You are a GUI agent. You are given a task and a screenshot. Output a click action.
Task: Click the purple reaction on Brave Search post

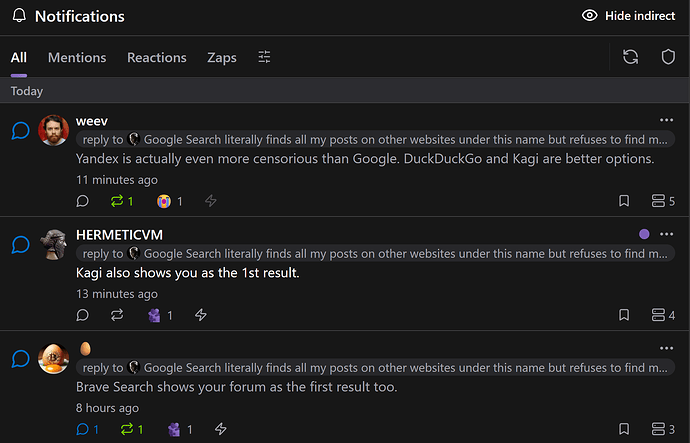point(180,429)
